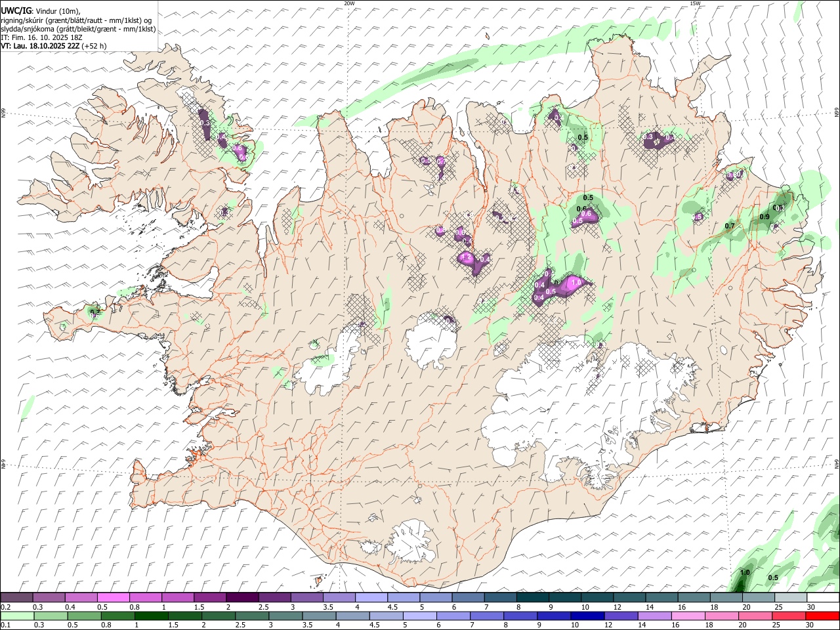
Task: Click the 'rigning/skúrir' legend description line
Action: coord(76,20)
